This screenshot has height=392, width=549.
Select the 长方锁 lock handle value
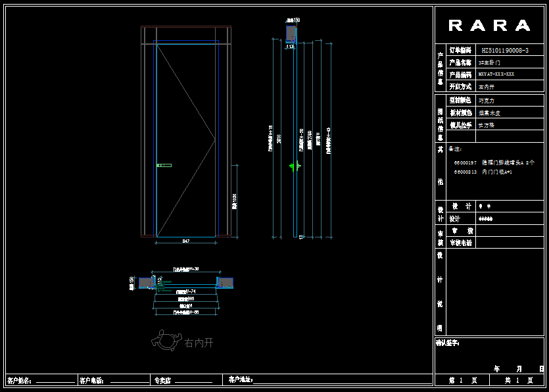487,124
